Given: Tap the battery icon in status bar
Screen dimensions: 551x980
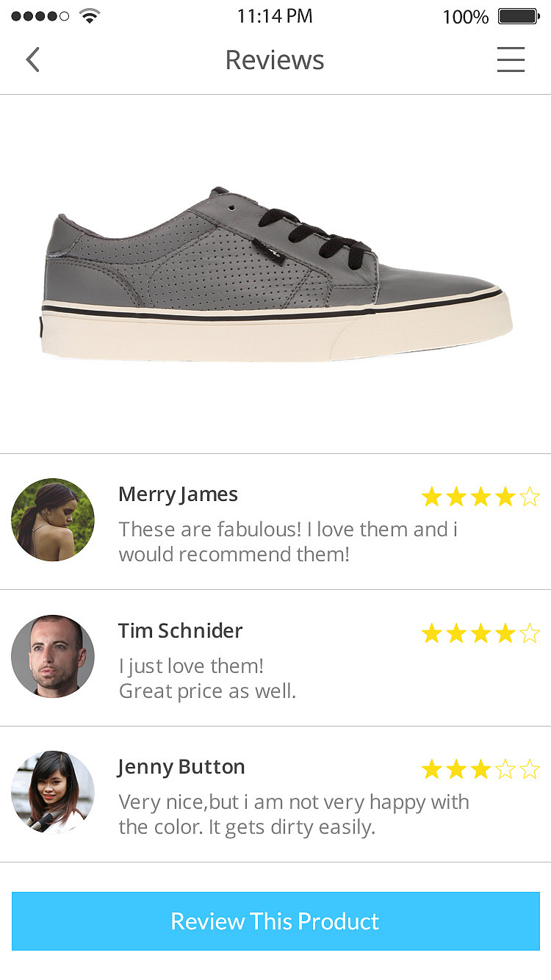Looking at the screenshot, I should click(x=519, y=16).
